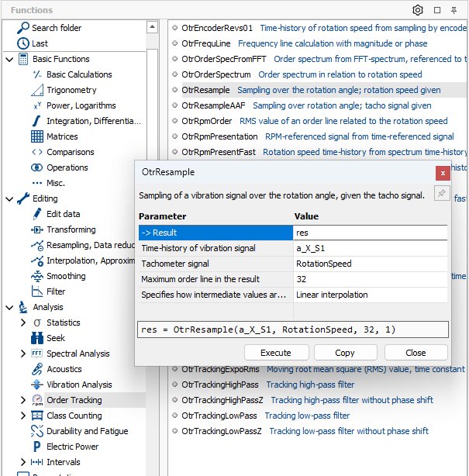Screen dimensions: 469x476
Task: Open the Order Tracking tree item
Action: (74, 400)
